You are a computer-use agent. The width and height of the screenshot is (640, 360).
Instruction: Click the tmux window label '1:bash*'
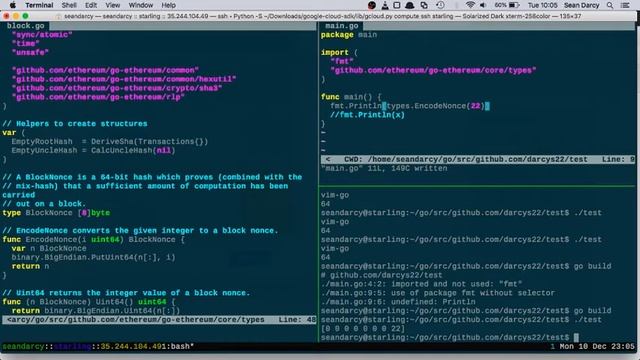tap(178, 347)
